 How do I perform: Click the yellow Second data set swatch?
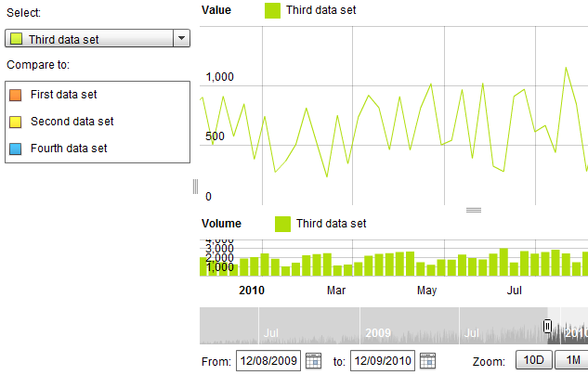16,123
